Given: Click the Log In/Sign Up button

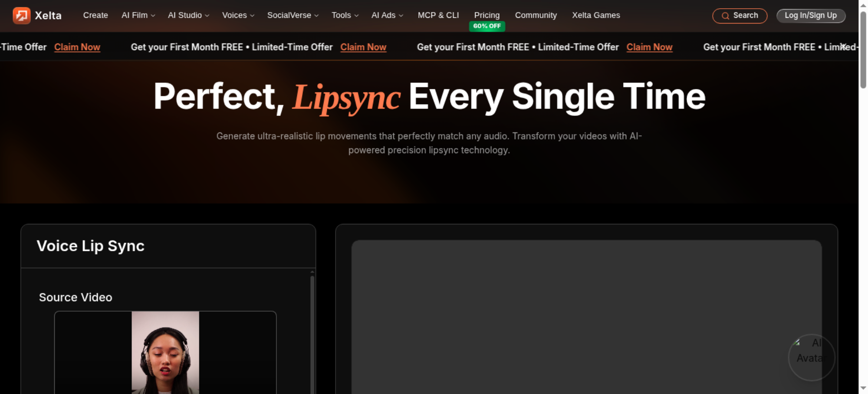Looking at the screenshot, I should 811,16.
